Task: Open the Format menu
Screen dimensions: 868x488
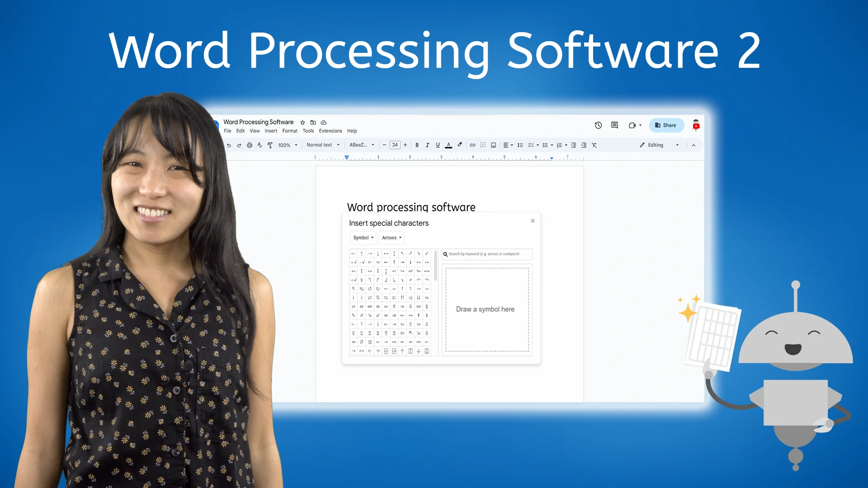Action: click(290, 131)
